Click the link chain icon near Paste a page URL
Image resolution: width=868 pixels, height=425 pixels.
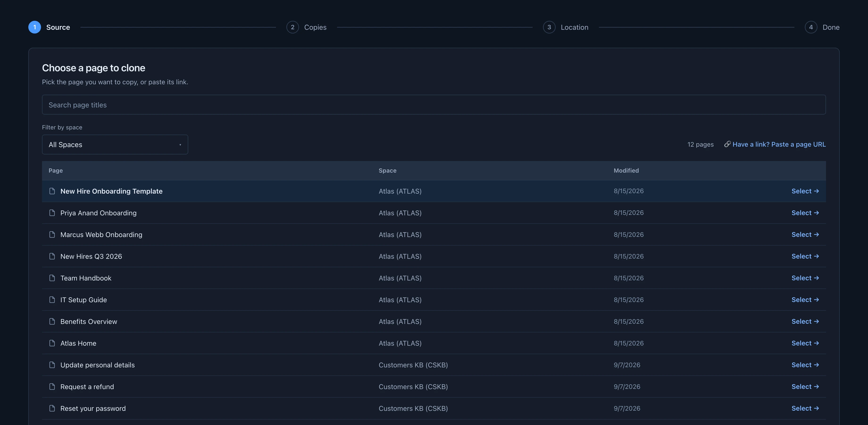(x=727, y=144)
